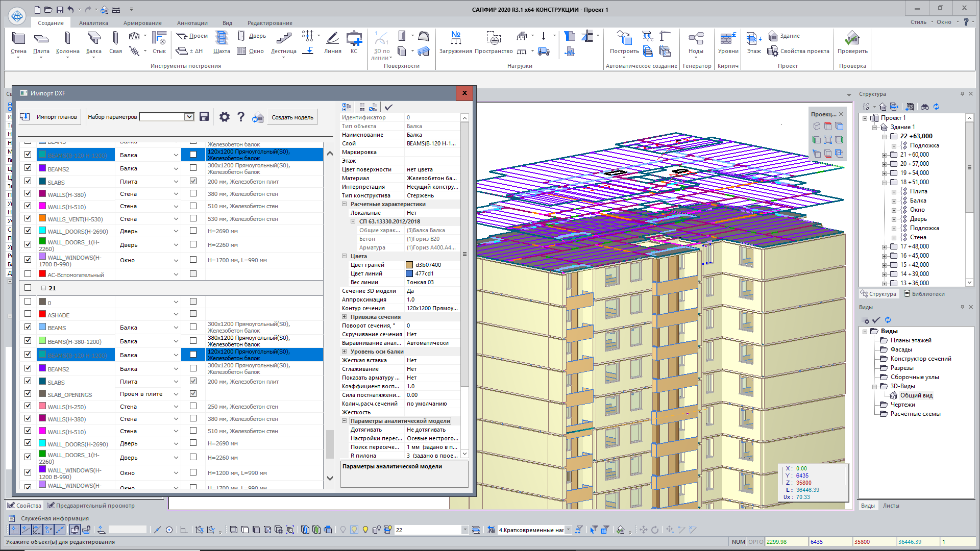Click save parameter set floppy icon
This screenshot has height=551, width=980.
204,117
